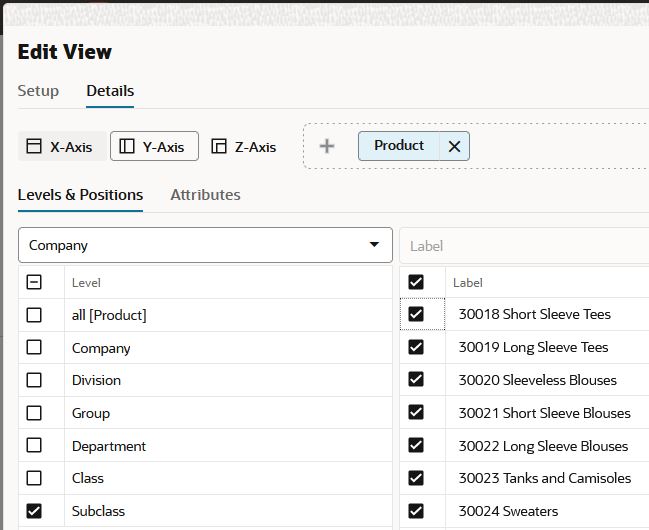This screenshot has height=530, width=649.
Task: Check the Department level checkbox
Action: click(34, 446)
